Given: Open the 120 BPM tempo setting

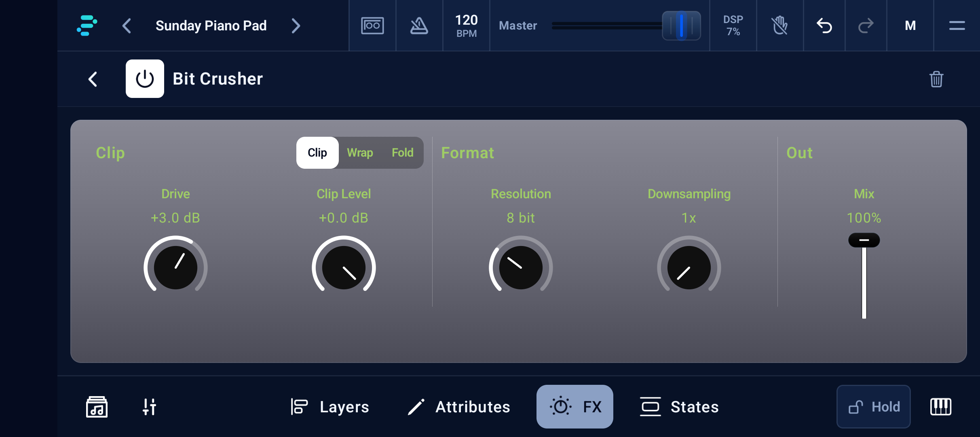Looking at the screenshot, I should tap(467, 25).
